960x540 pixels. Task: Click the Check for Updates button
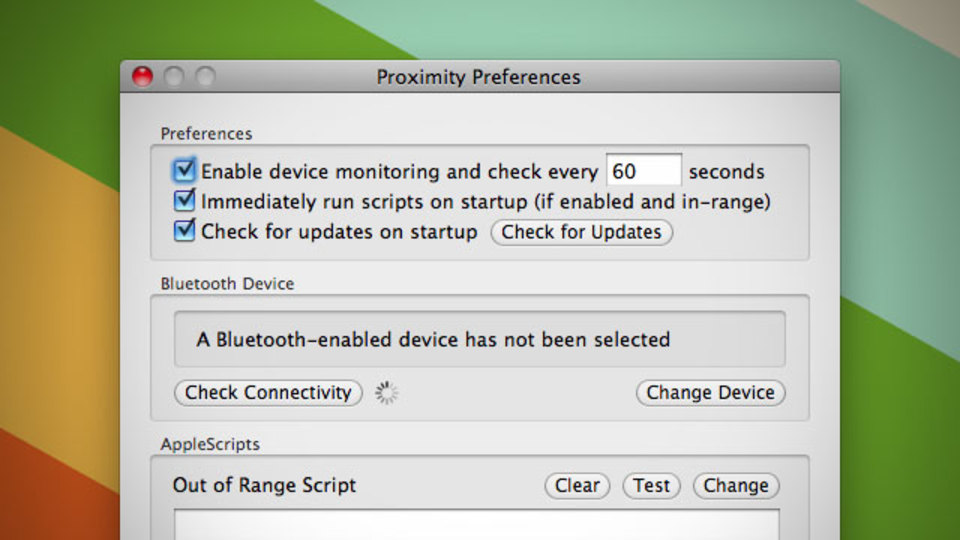(x=582, y=232)
